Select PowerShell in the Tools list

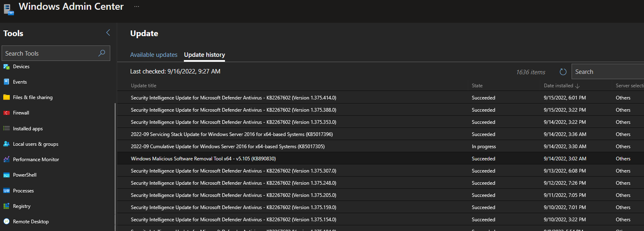[x=25, y=175]
